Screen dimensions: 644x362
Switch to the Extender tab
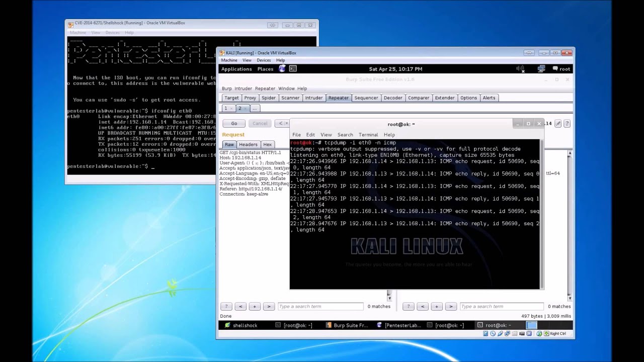tap(445, 98)
